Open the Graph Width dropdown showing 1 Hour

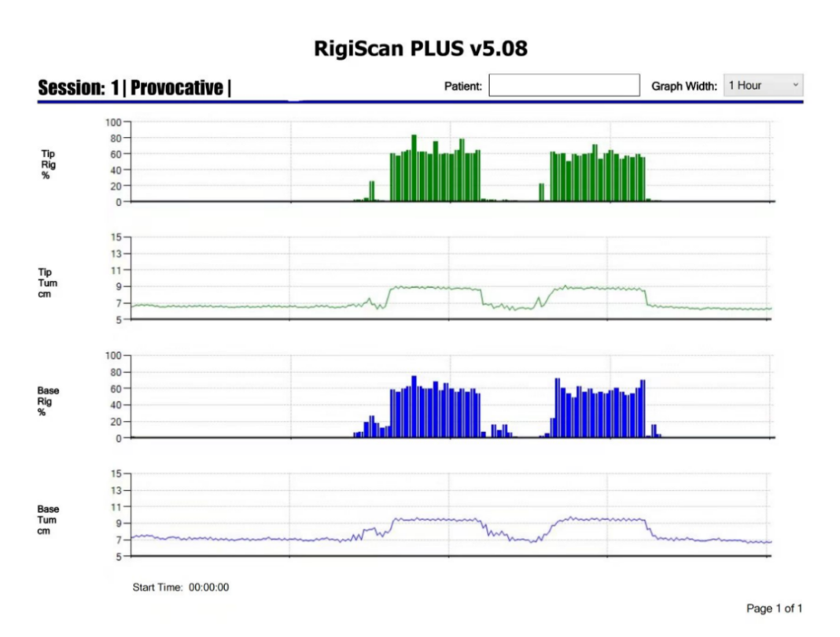(763, 85)
